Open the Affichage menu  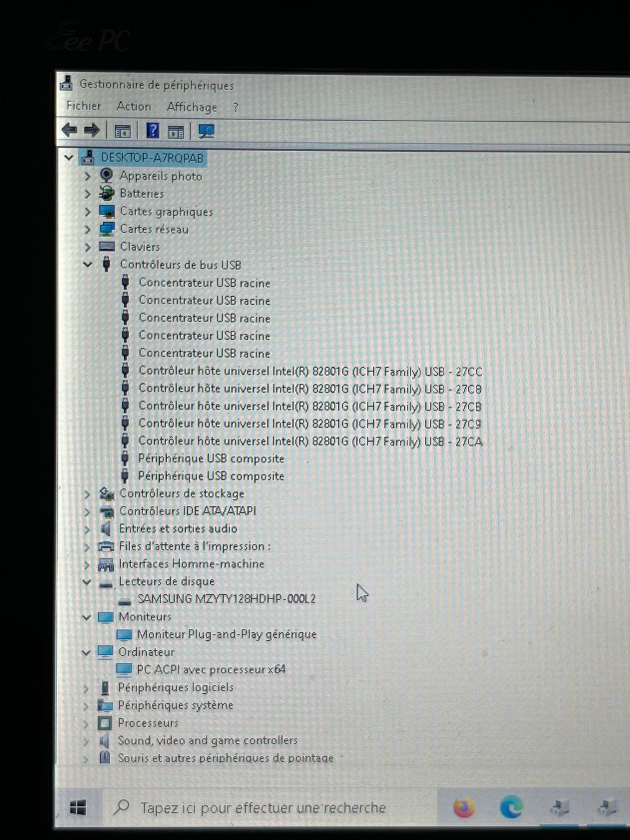pyautogui.click(x=192, y=107)
